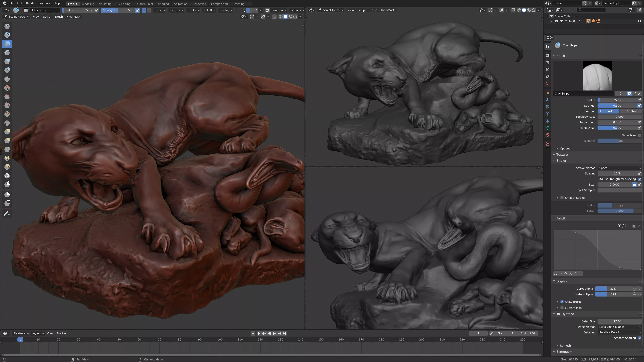The image size is (644, 362).
Task: Select the Grab brush tool
Action: pyautogui.click(x=7, y=132)
